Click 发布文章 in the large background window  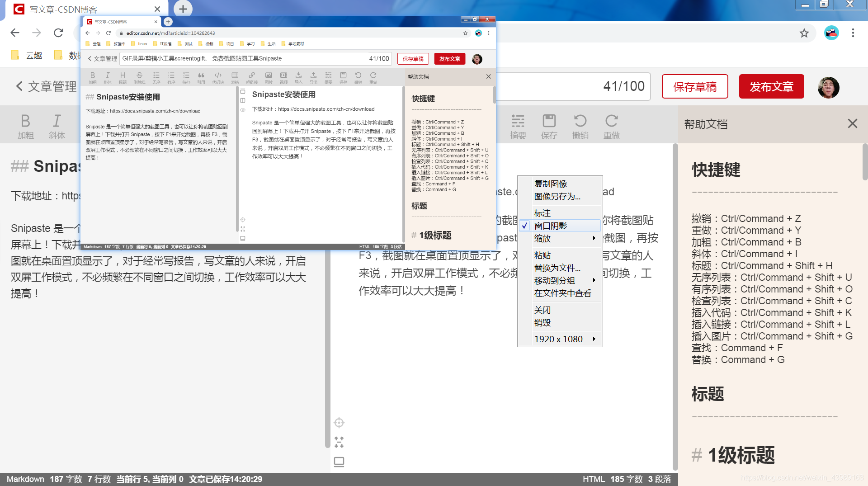click(771, 86)
